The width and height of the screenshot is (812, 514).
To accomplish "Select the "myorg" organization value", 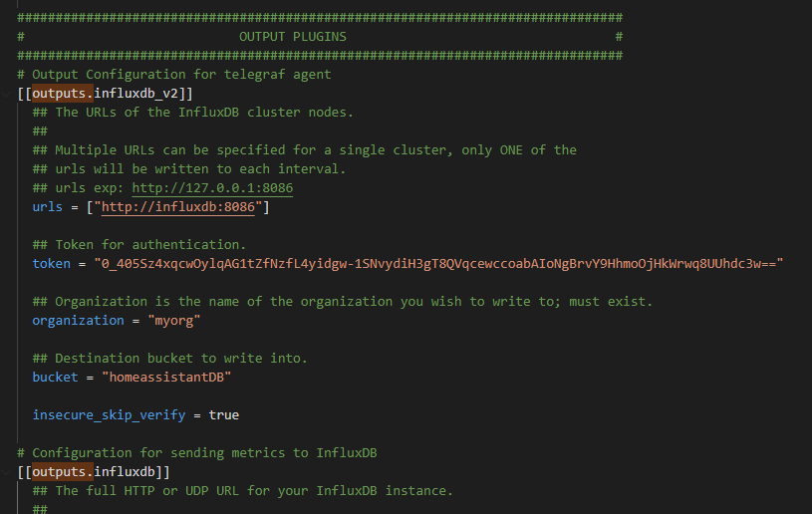I will pos(174,321).
